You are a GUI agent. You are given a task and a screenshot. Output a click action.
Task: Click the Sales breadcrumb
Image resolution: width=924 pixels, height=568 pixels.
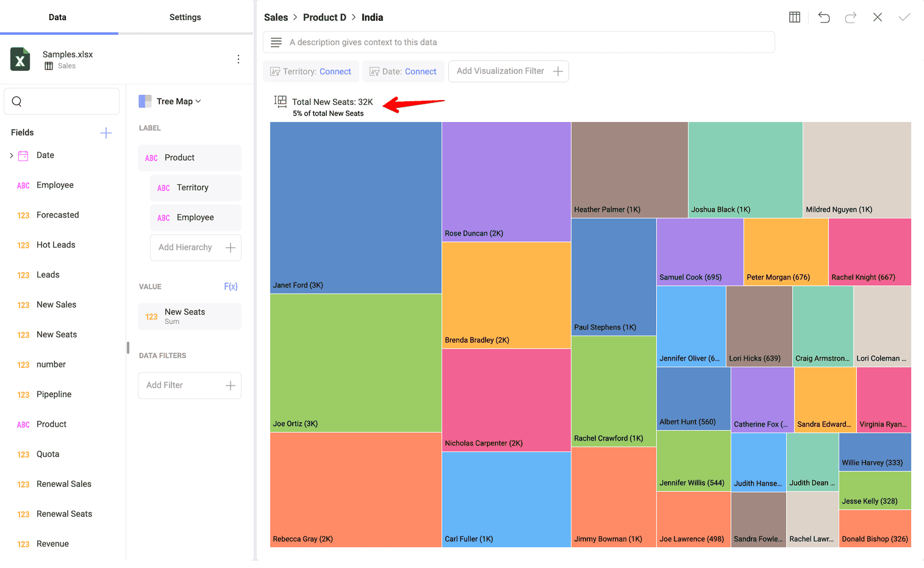pyautogui.click(x=276, y=17)
